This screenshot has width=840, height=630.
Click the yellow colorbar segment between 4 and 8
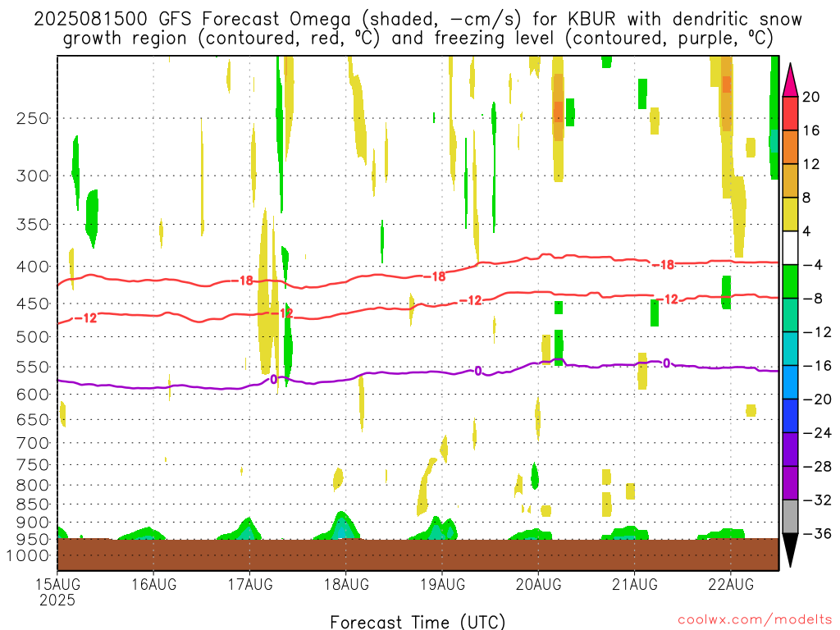790,214
